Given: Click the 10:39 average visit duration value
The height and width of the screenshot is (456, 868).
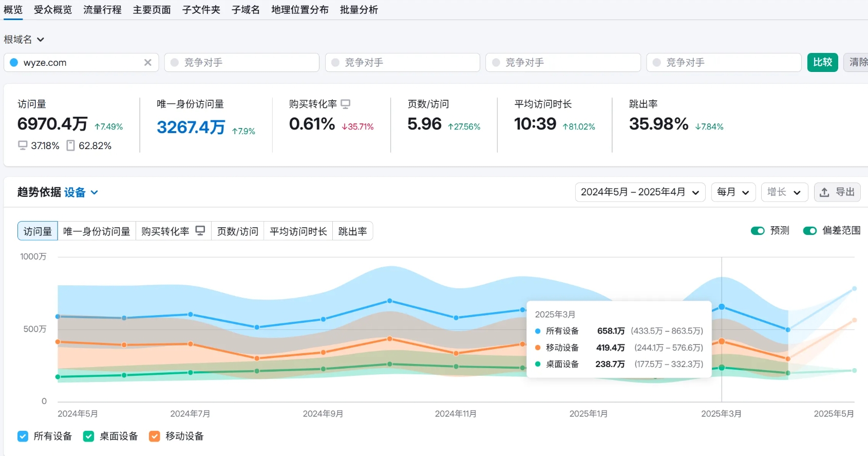Looking at the screenshot, I should (x=535, y=124).
